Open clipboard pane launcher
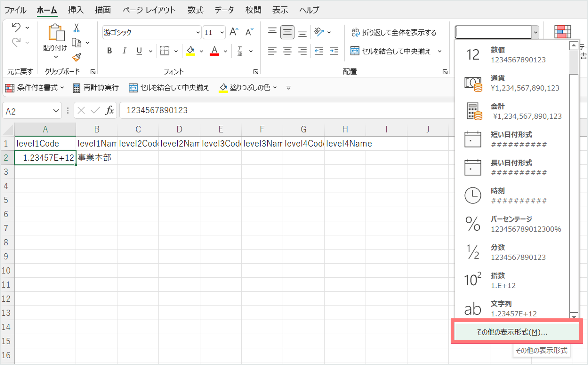The width and height of the screenshot is (588, 365). pos(93,72)
